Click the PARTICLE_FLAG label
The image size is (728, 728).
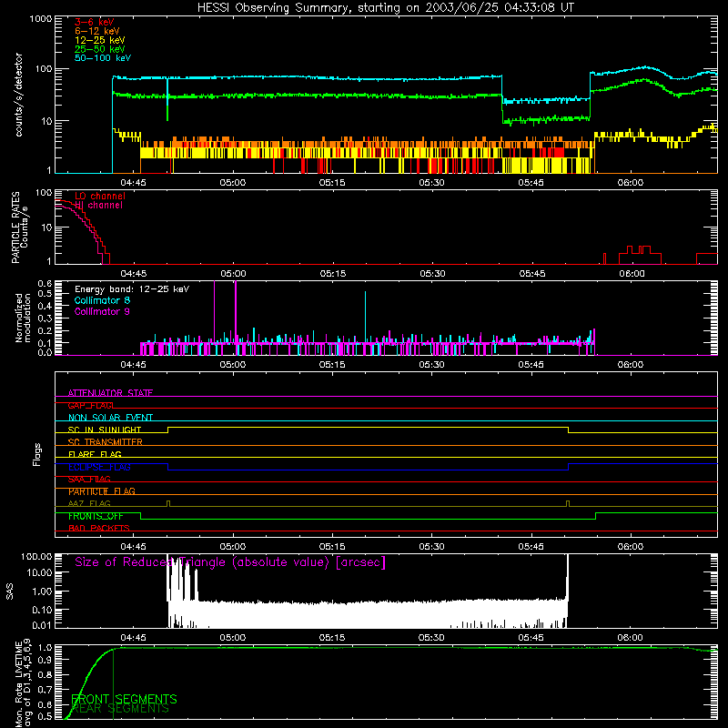[x=102, y=491]
